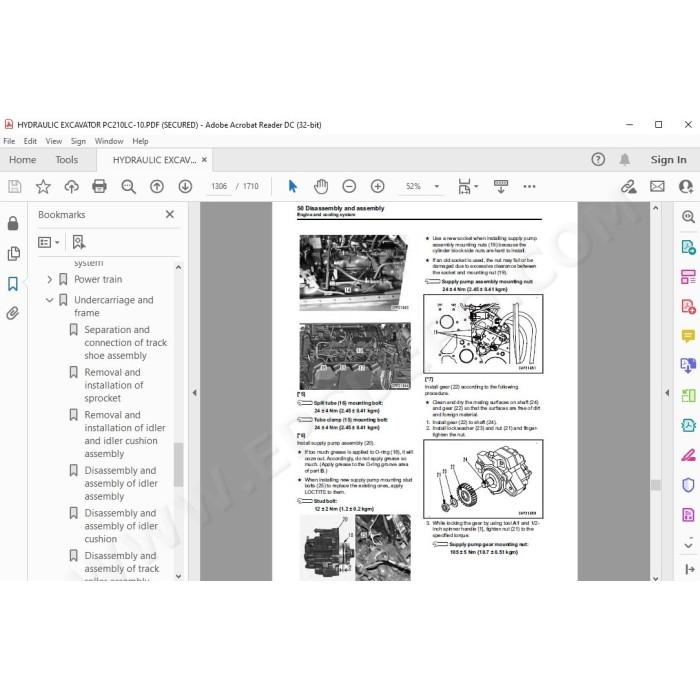Viewport: 700px width, 700px height.
Task: Zoom in with plus button
Action: coord(378,186)
